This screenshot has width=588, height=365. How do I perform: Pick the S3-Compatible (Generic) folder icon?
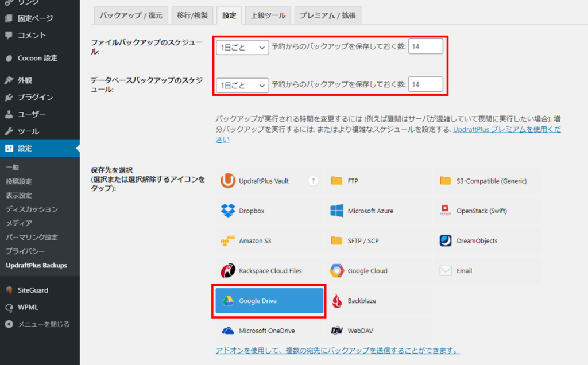[446, 181]
